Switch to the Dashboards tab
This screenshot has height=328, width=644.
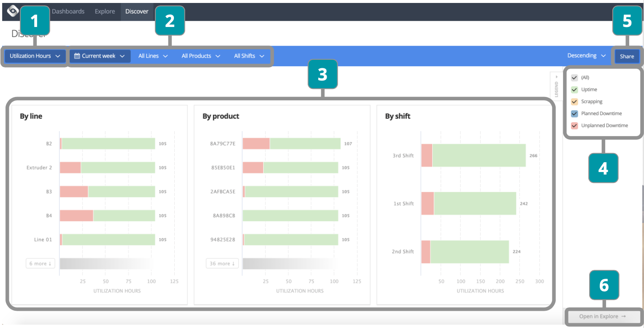pos(68,11)
